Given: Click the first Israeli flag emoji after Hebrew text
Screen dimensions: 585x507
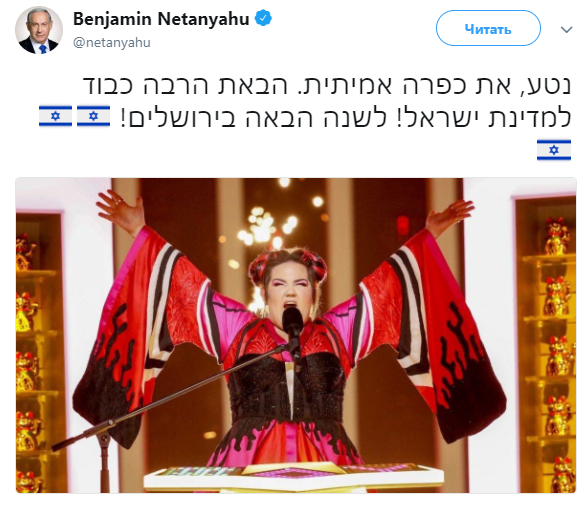Looking at the screenshot, I should tap(93, 116).
